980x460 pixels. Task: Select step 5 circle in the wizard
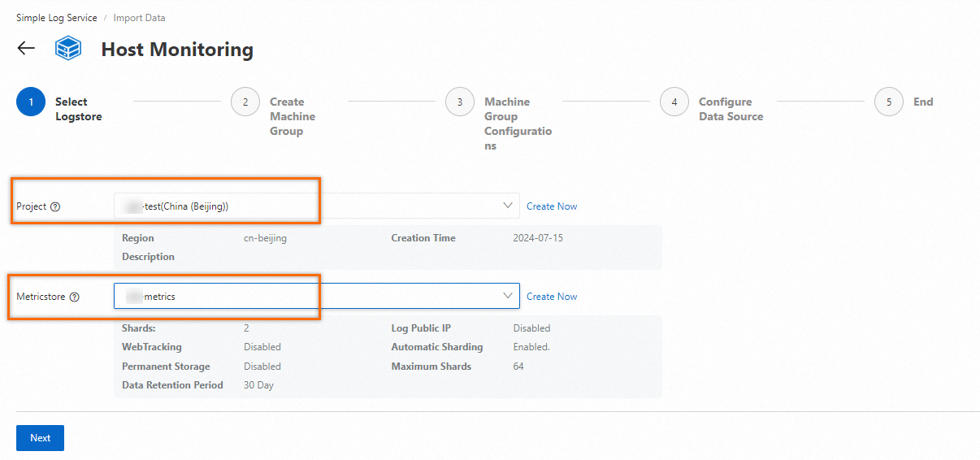(x=889, y=102)
